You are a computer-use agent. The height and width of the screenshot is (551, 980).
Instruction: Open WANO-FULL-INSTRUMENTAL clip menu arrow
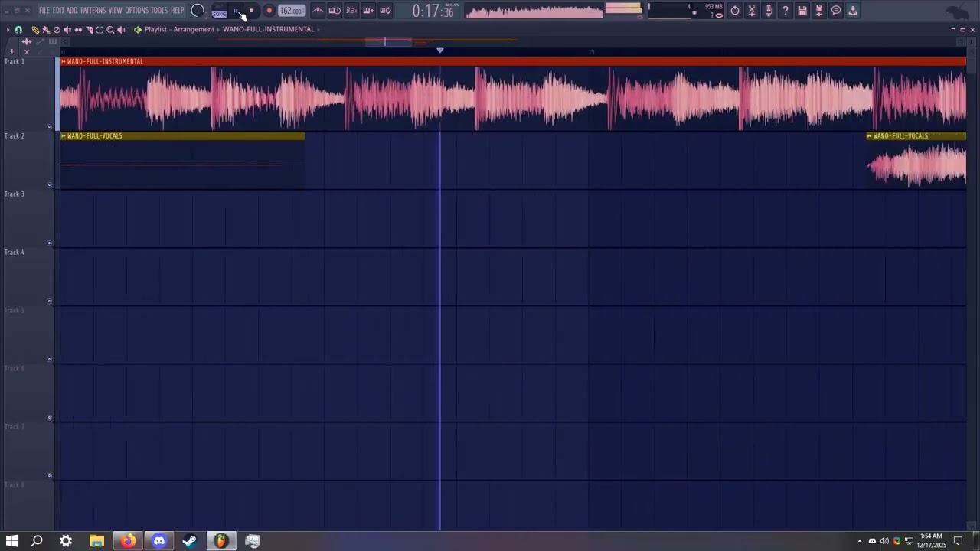[64, 61]
